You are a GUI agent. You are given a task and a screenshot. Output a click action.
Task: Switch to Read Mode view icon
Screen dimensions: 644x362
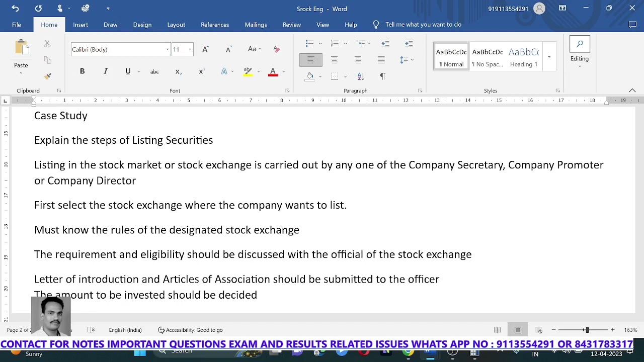click(x=497, y=330)
